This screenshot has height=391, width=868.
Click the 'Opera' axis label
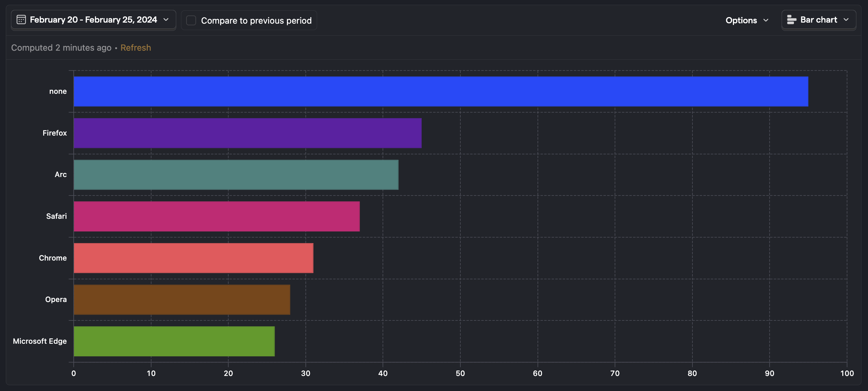coord(56,300)
